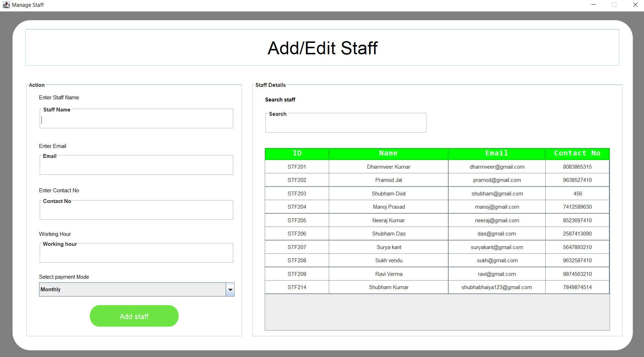Select the Surya kant table row
Image resolution: width=644 pixels, height=357 pixels.
[389, 247]
